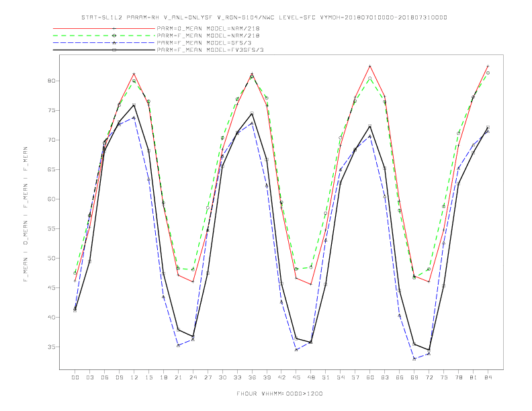Image resolution: width=532 pixels, height=411 pixels.
Task: Click x-axis forecast hour label 39
Action: click(267, 377)
